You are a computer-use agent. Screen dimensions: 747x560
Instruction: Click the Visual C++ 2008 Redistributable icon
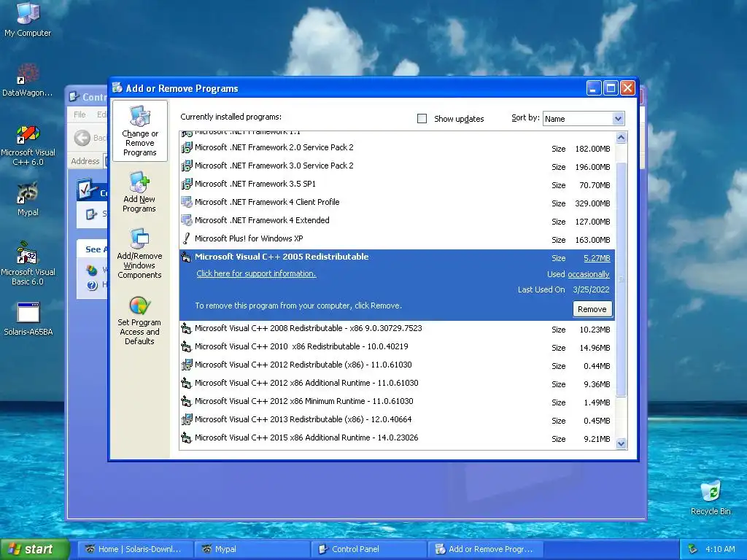tap(186, 329)
